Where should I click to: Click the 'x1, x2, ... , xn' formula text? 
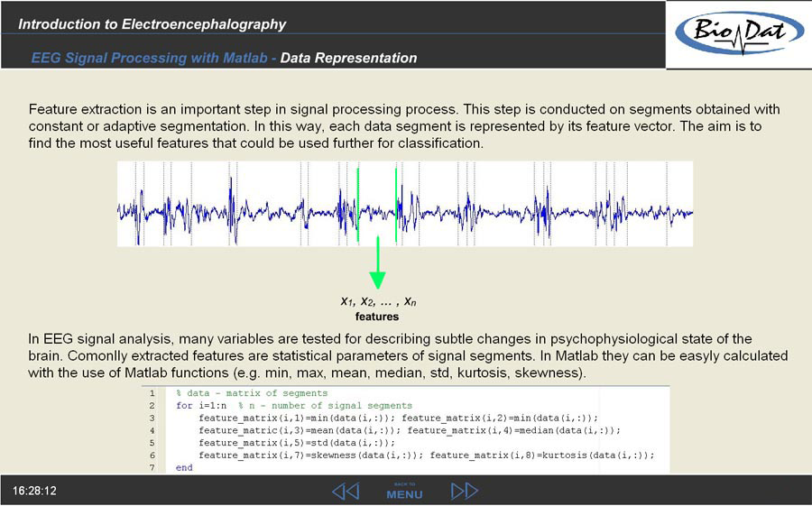pyautogui.click(x=378, y=301)
